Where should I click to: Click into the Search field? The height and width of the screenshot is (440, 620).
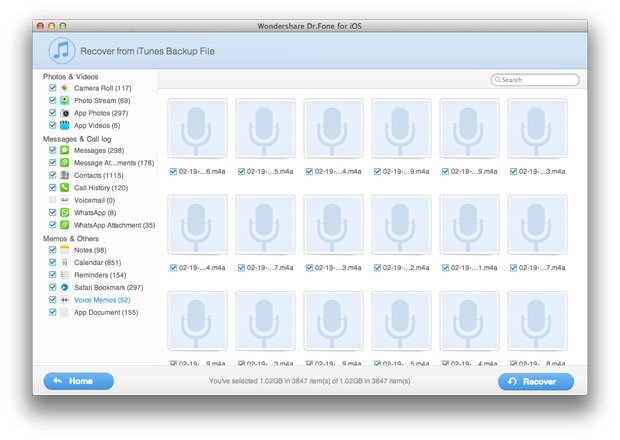coord(535,79)
